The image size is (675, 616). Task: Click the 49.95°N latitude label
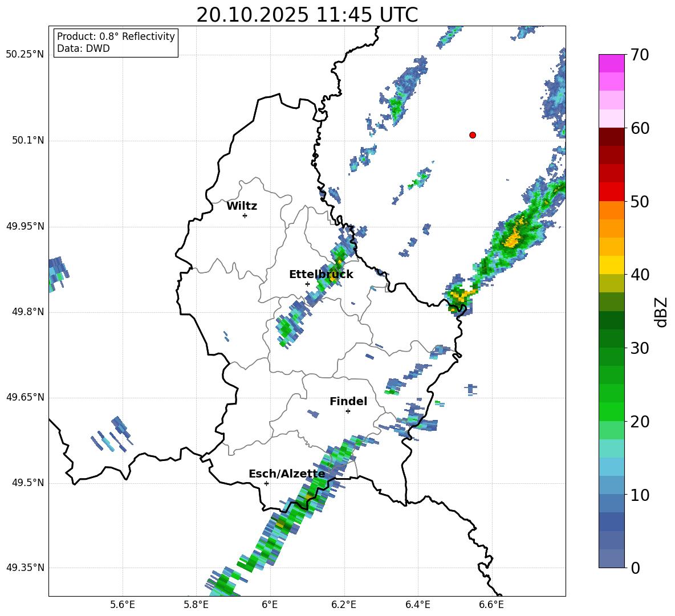pos(25,226)
